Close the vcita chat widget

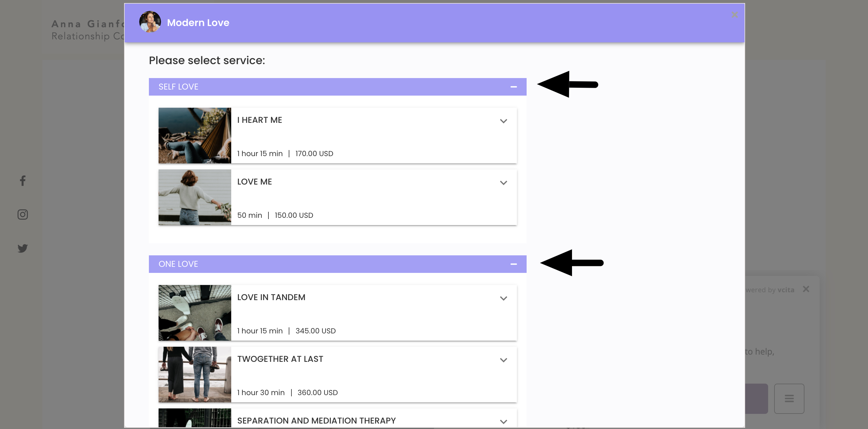(806, 289)
